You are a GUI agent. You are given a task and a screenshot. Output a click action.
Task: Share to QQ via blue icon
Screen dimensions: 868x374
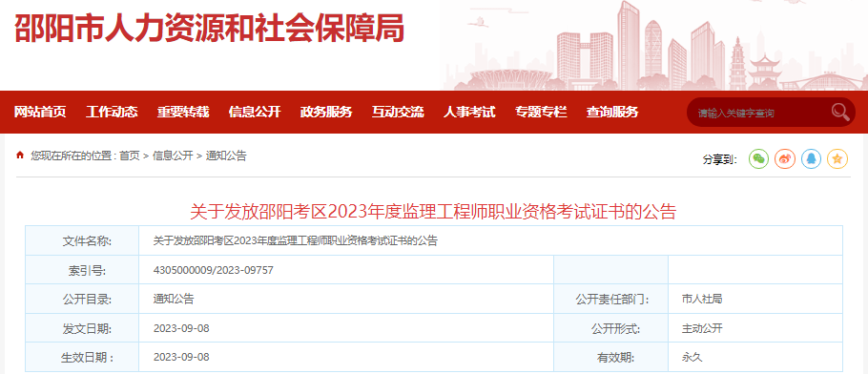point(811,159)
